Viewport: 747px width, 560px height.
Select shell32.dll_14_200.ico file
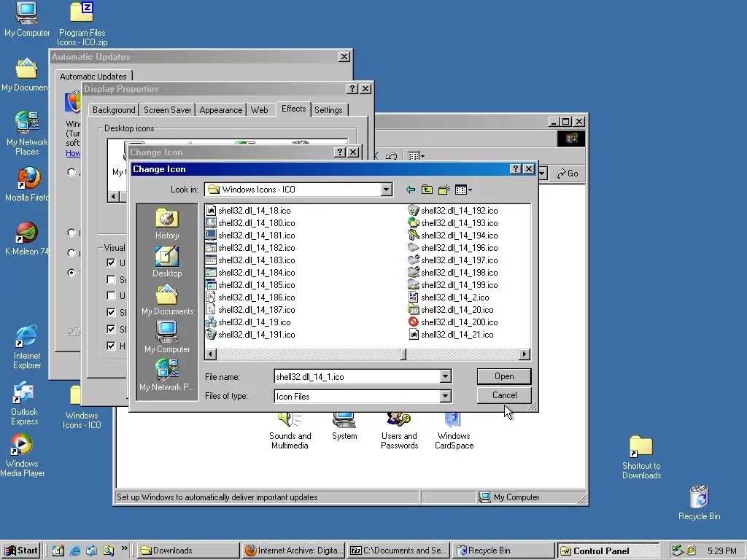(x=453, y=322)
